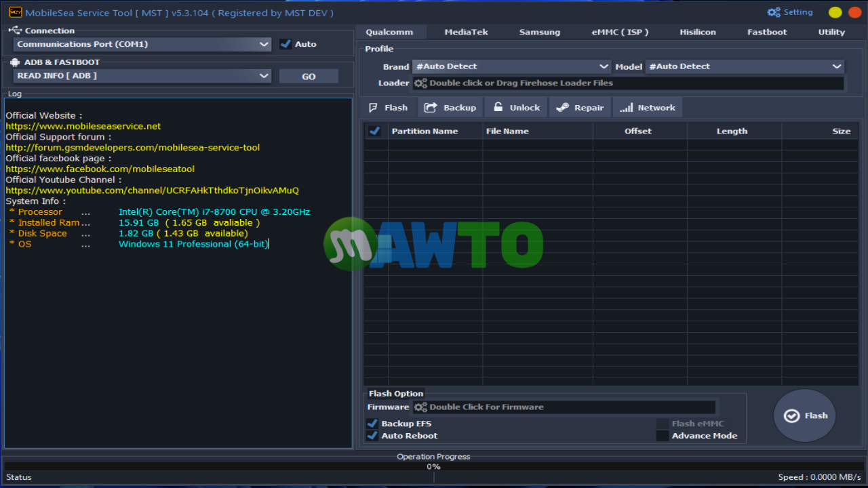868x488 pixels.
Task: Expand the Brand #Auto Detect dropdown
Action: (x=511, y=66)
